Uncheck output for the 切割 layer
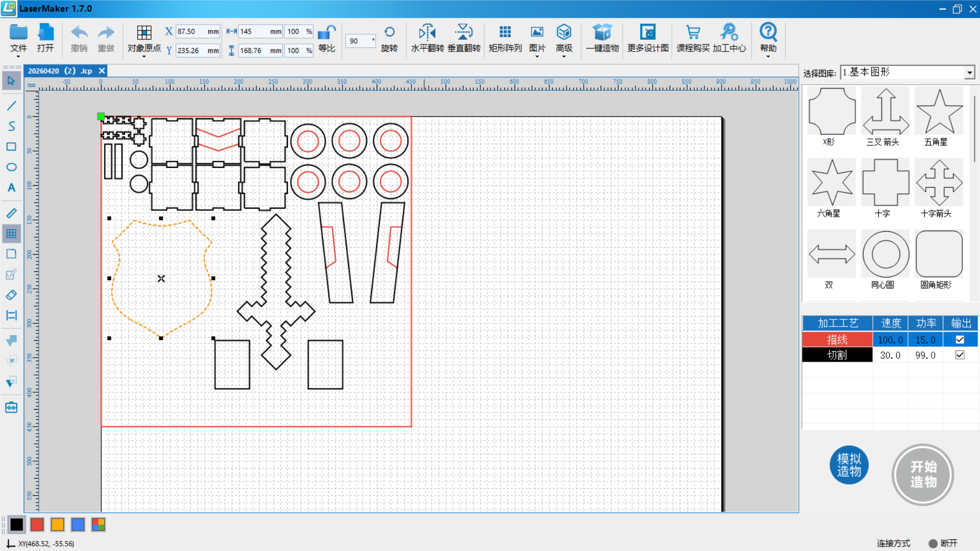This screenshot has width=980, height=551. (x=960, y=355)
